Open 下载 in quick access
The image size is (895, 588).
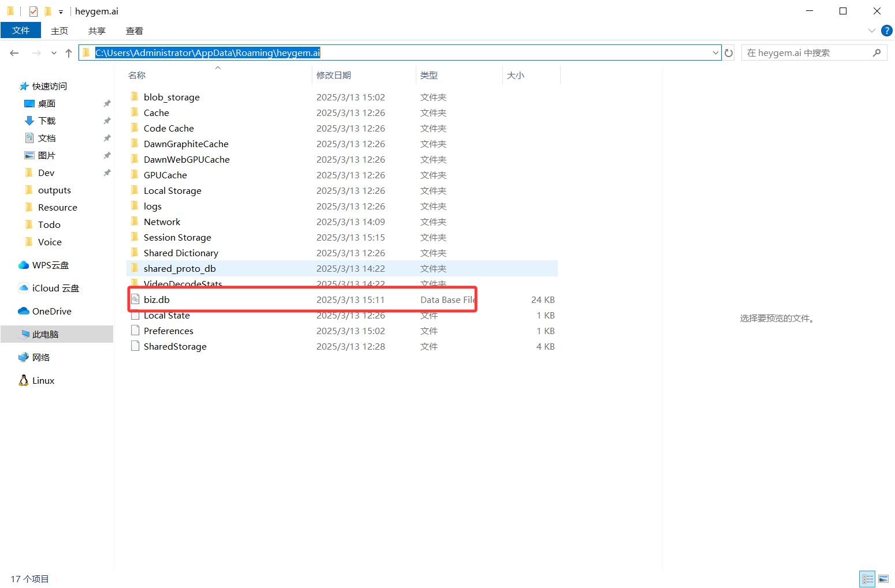pos(47,121)
